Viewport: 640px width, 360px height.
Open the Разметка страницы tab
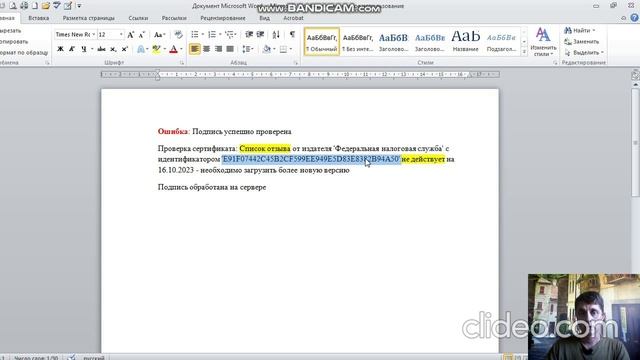(x=89, y=18)
